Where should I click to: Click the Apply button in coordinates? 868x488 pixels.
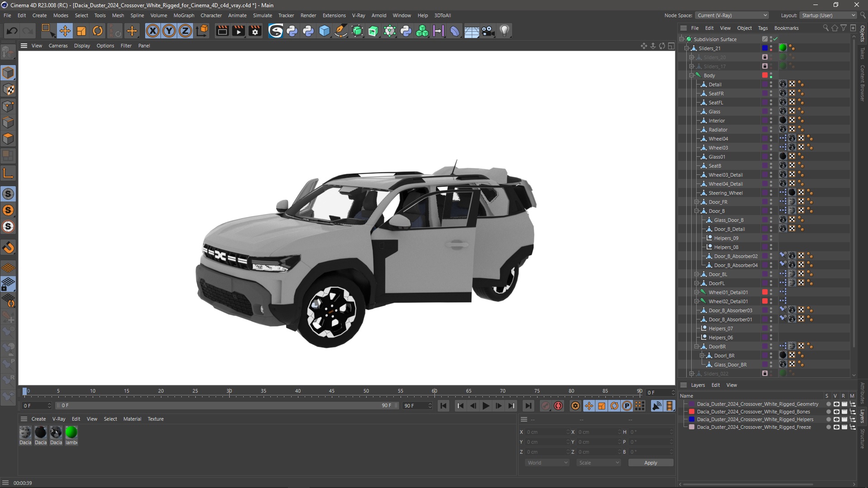(651, 462)
